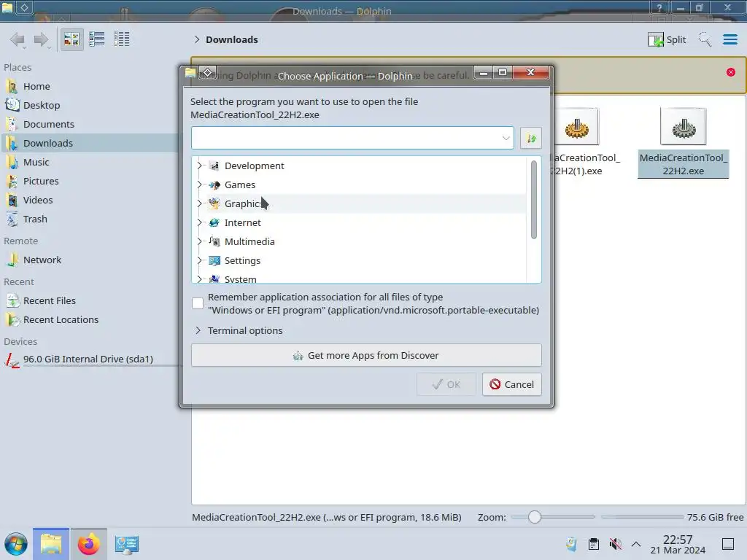Click the Downloads breadcrumb in location bar
This screenshot has height=560, width=747.
point(231,39)
